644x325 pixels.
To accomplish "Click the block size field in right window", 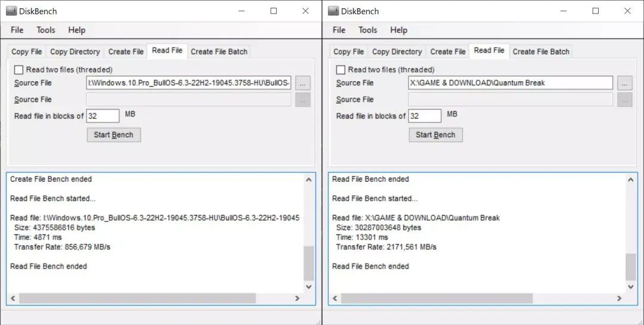I will click(425, 116).
